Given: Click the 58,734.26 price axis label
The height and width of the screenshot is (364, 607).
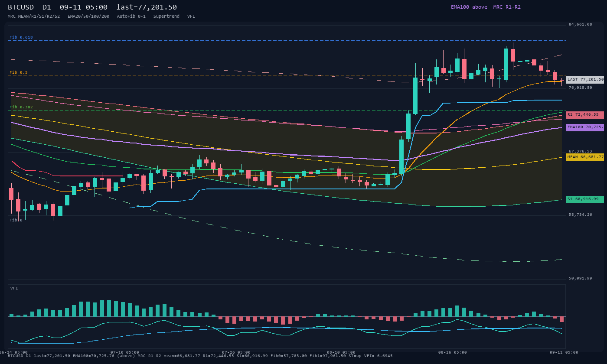Looking at the screenshot, I should [580, 214].
